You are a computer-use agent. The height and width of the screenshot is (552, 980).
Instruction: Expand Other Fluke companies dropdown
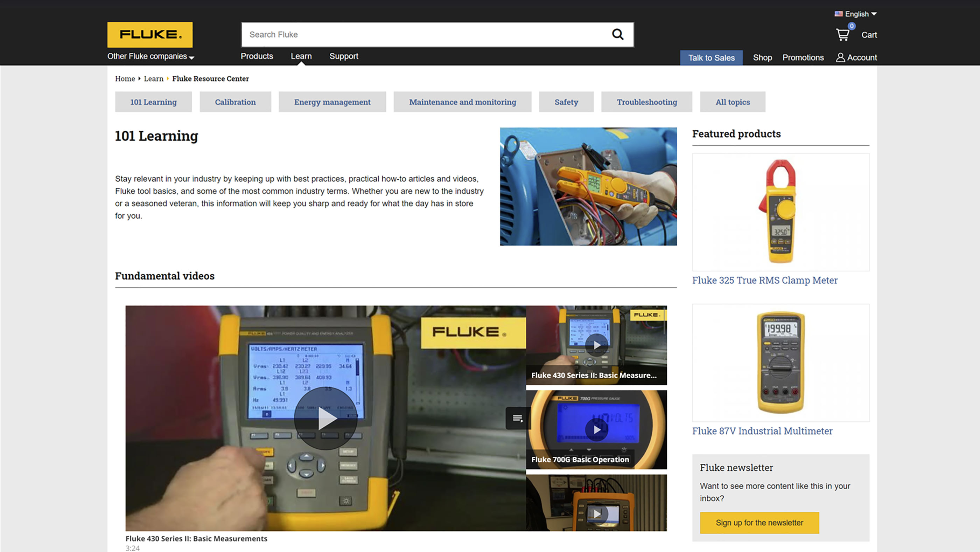tap(150, 56)
